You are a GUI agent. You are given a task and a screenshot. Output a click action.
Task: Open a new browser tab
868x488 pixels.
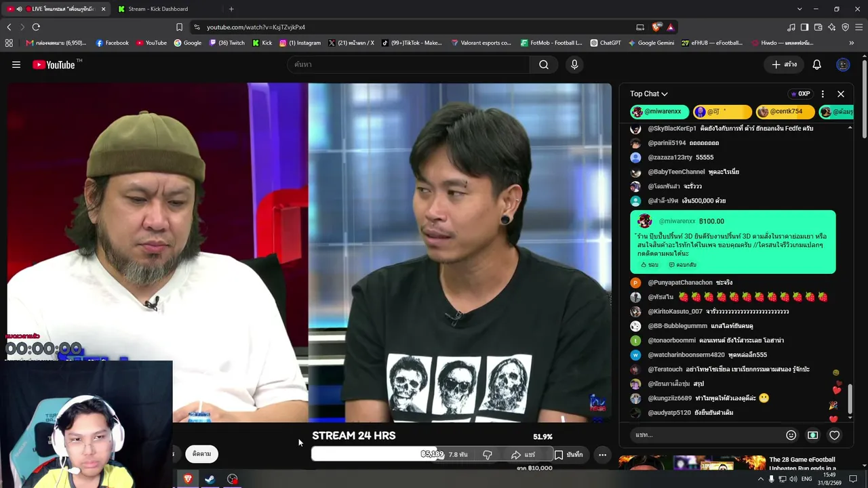(x=231, y=9)
